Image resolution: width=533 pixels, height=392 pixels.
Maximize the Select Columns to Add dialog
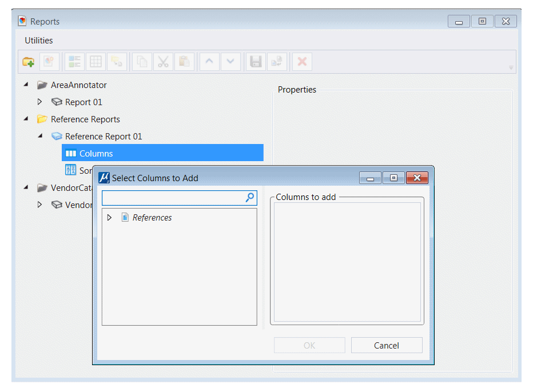393,178
